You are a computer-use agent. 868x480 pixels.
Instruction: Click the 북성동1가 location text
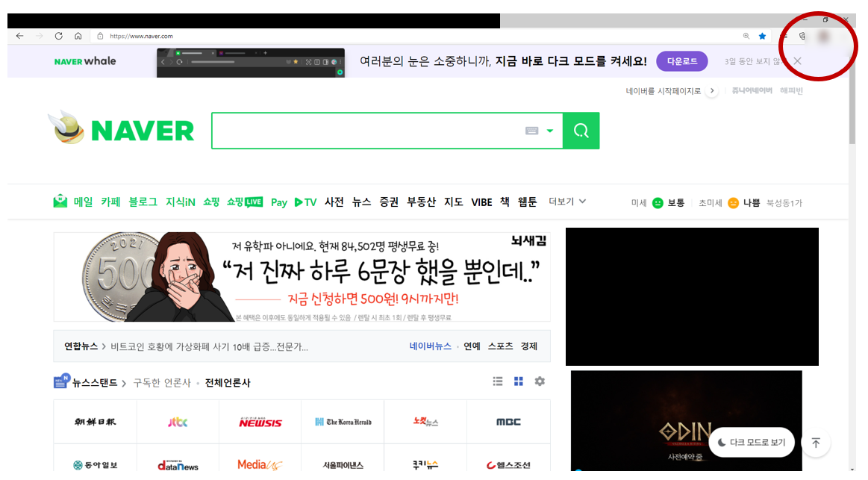[x=784, y=203]
